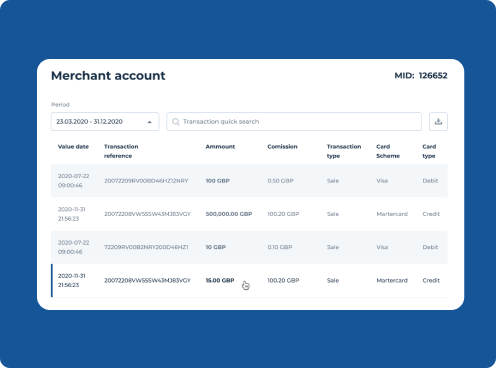This screenshot has height=368, width=496.
Task: Click Credit in the 500,000.00 GBP row
Action: (x=431, y=214)
